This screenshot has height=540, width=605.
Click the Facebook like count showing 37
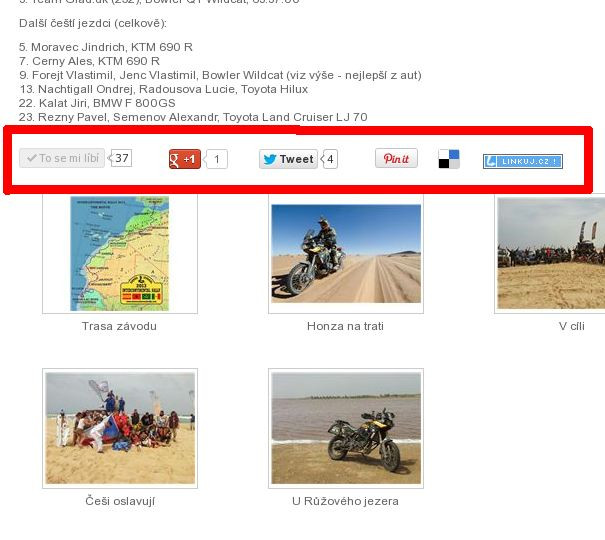pyautogui.click(x=122, y=158)
